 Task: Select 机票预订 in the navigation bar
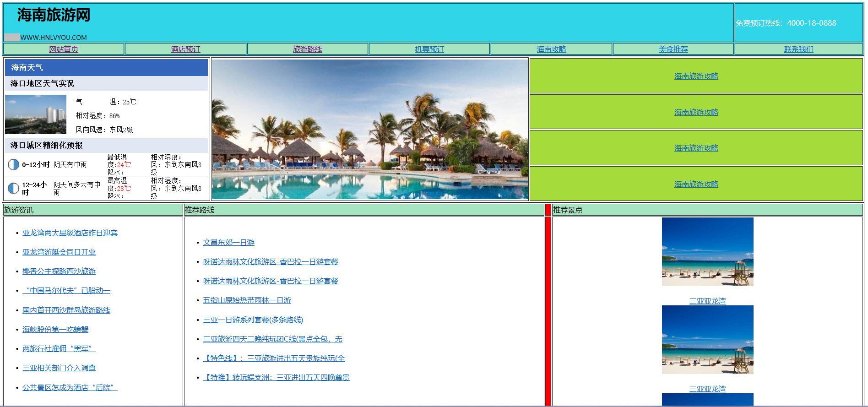tap(429, 49)
